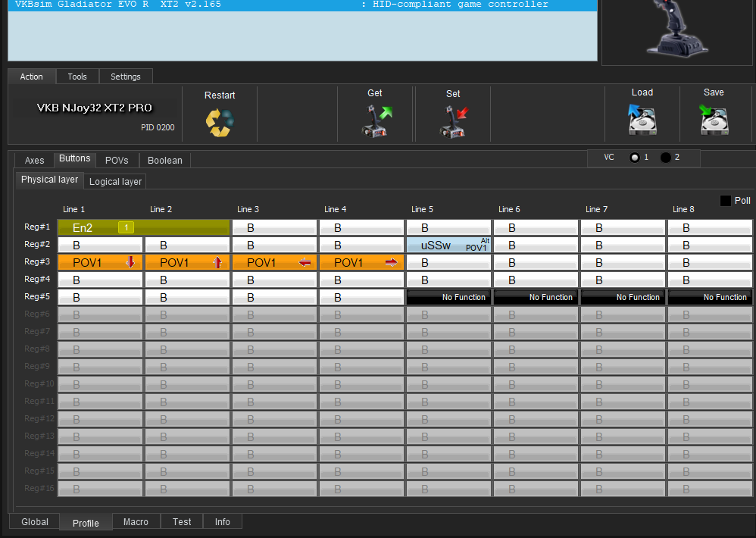Open the Global bottom tab
This screenshot has height=538, width=756.
click(x=35, y=521)
